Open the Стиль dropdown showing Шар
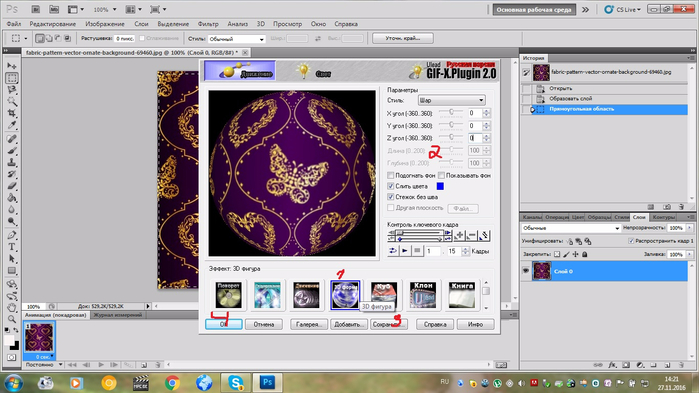This screenshot has height=393, width=699. (451, 100)
